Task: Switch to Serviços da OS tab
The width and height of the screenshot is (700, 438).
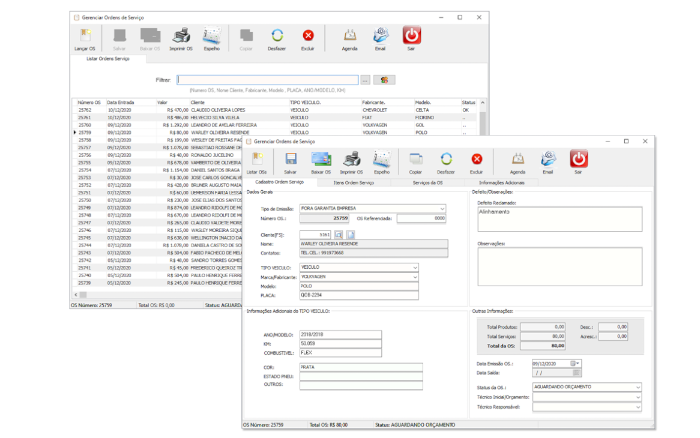Action: (x=428, y=183)
